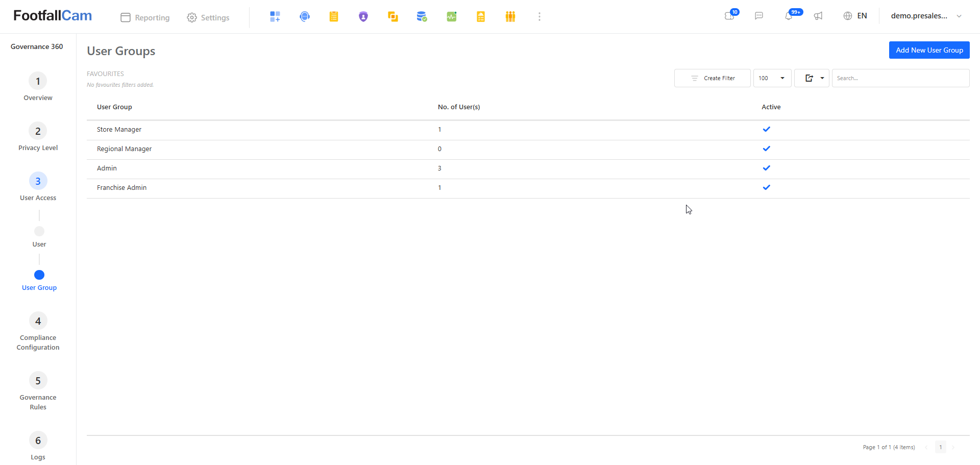Go to step 5 Governance Rules
Image resolution: width=980 pixels, height=465 pixels.
[38, 391]
